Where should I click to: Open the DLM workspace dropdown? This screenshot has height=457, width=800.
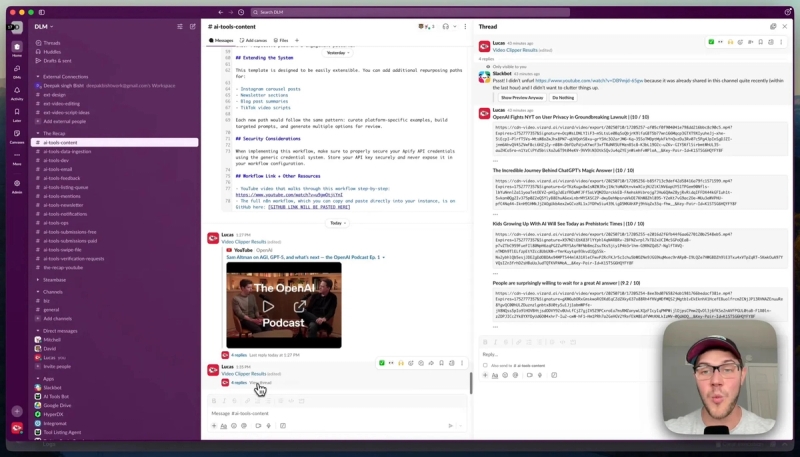(44, 27)
